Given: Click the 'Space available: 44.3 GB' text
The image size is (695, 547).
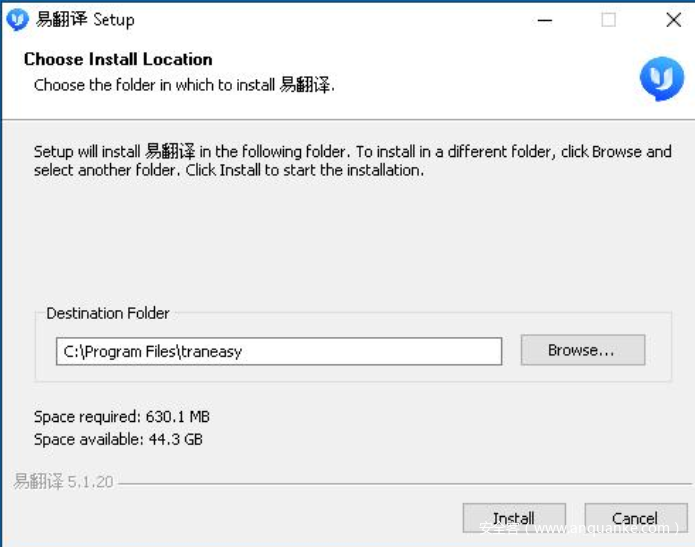Looking at the screenshot, I should (x=118, y=438).
